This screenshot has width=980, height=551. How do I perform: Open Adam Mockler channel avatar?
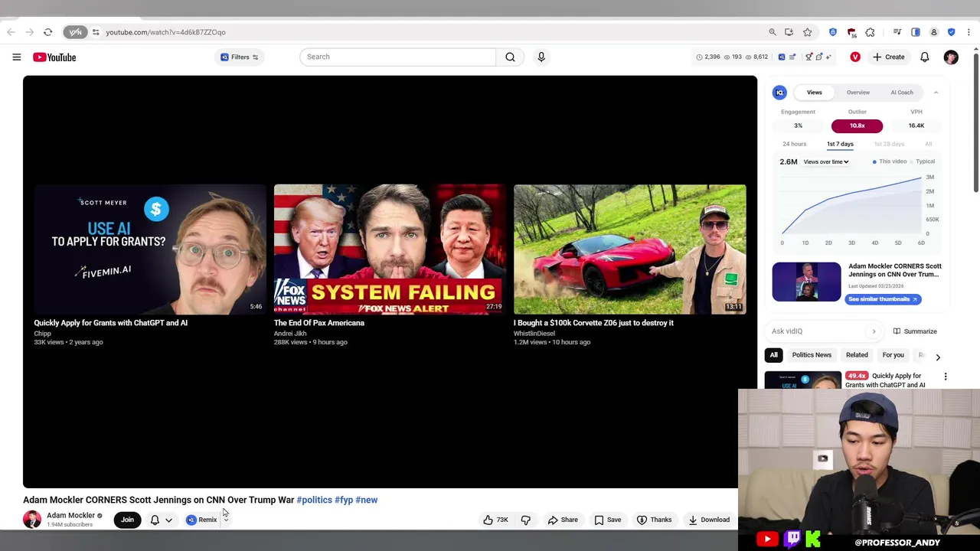point(32,520)
